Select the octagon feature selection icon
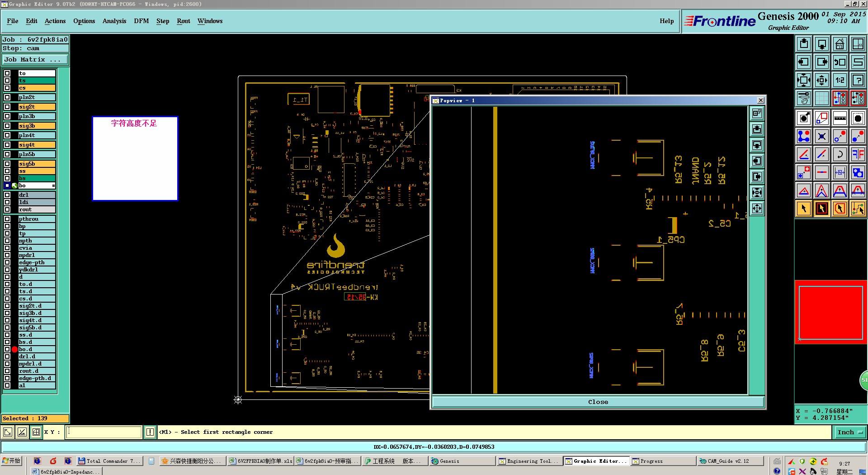This screenshot has width=868, height=475. coord(858,119)
